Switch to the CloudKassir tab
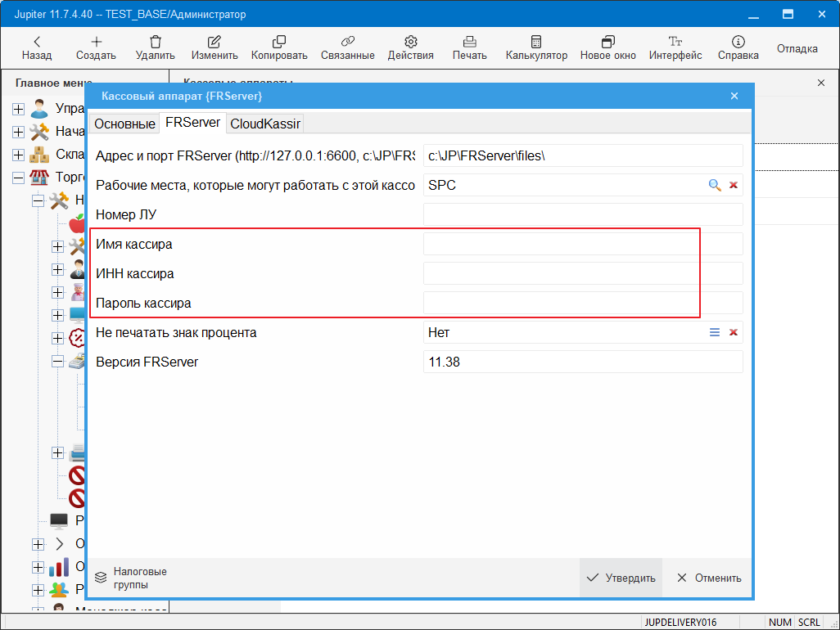 265,124
